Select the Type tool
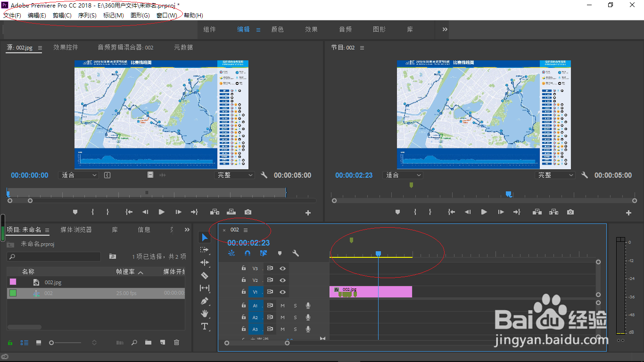This screenshot has height=362, width=644. pos(205,326)
